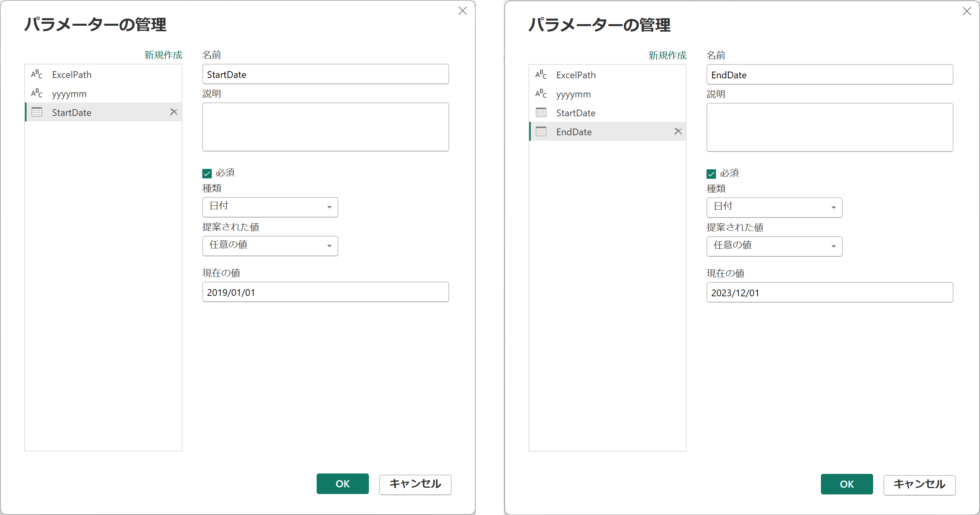Click date icon of EndDate in right list
Viewport: 980px width, 515px height.
click(x=541, y=132)
